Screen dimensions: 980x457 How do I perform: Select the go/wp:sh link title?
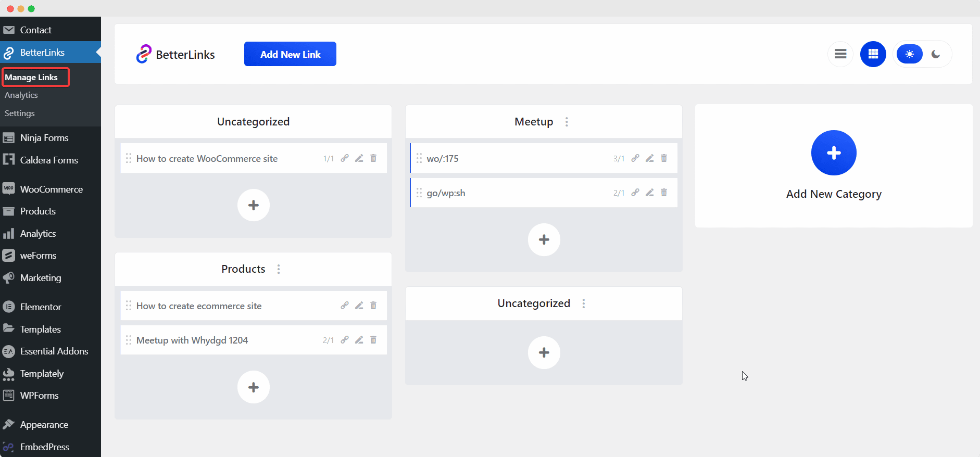[x=446, y=193]
